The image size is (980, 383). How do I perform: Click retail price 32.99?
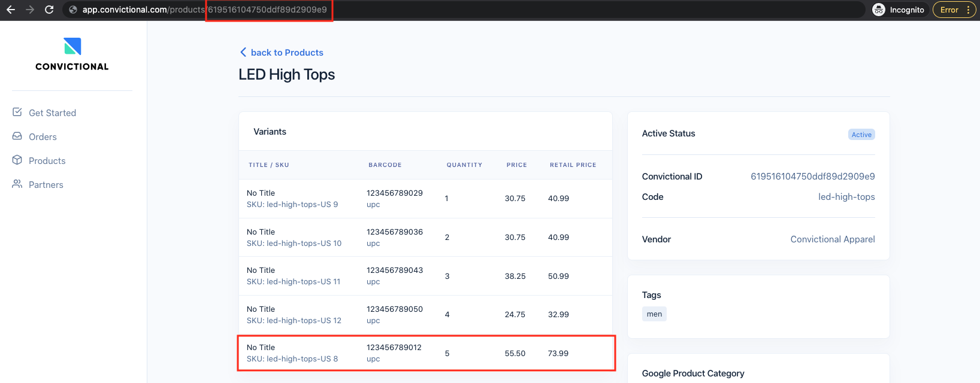coord(558,315)
